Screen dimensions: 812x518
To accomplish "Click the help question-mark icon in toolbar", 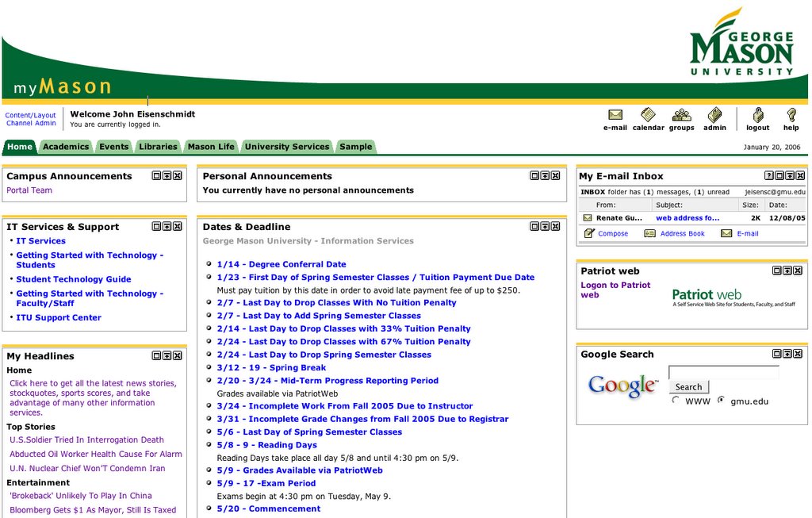I will (x=791, y=114).
